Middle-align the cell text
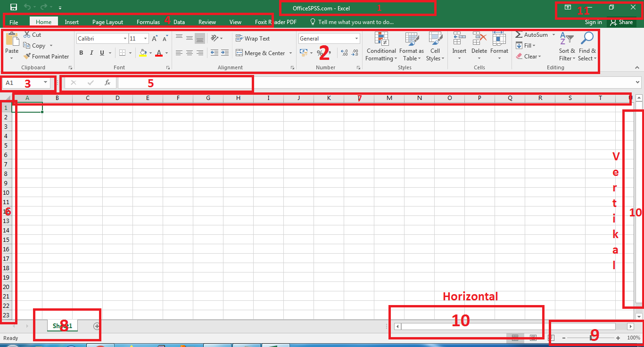The image size is (644, 347). (190, 38)
